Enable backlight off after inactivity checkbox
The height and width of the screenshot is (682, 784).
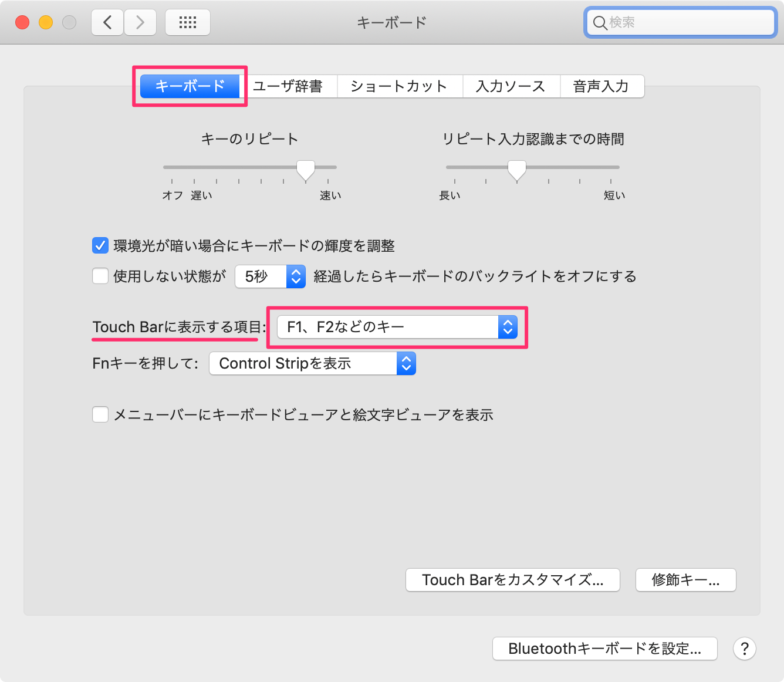pos(100,276)
